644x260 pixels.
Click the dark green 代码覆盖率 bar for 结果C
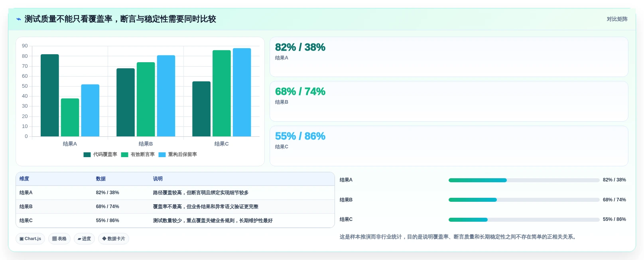201,109
